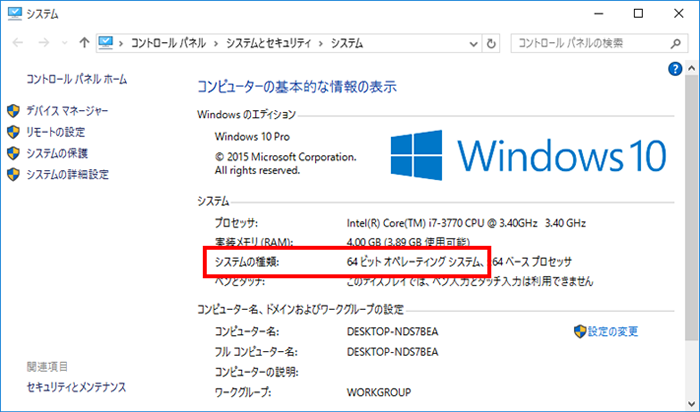This screenshot has width=700, height=412.
Task: Open help with the blue question mark icon
Action: click(675, 69)
